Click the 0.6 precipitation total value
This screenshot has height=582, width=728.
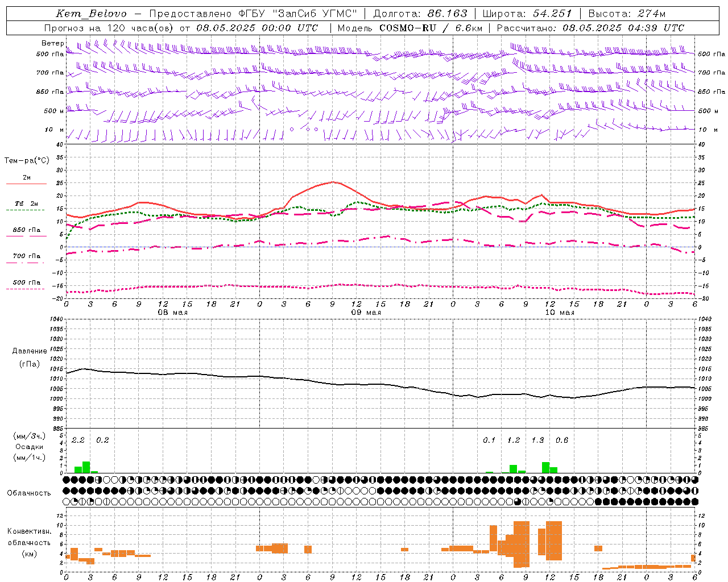point(562,440)
